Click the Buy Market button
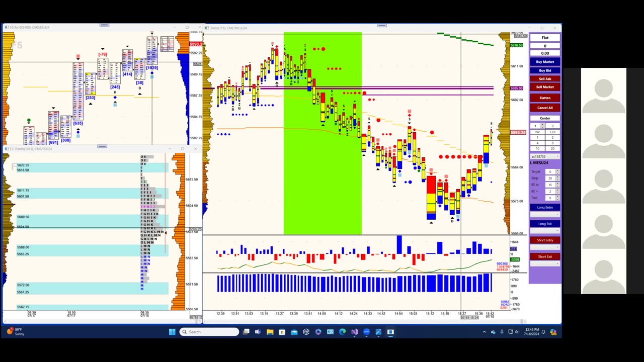The image size is (644, 362). tap(545, 62)
